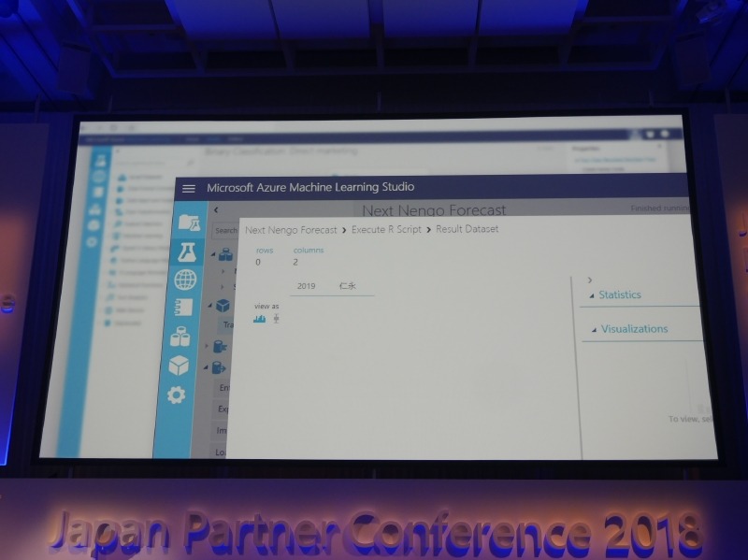
Task: Open the Settings gear icon
Action: [176, 395]
